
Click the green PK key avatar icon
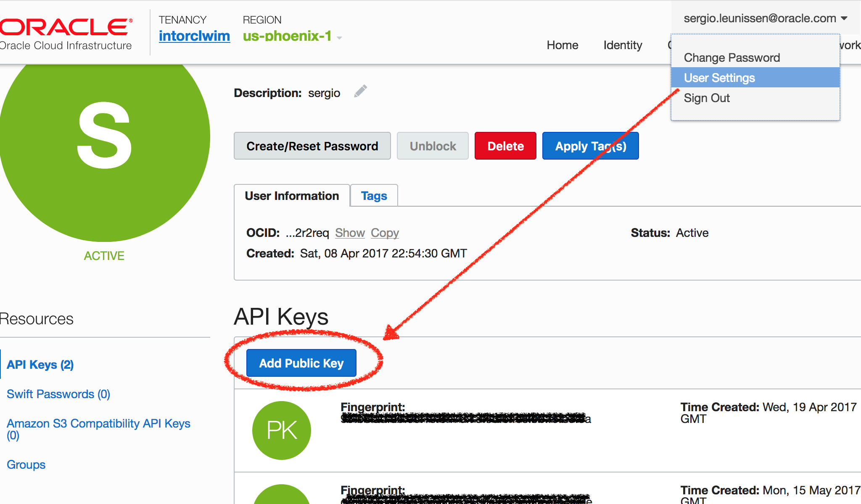pos(281,430)
